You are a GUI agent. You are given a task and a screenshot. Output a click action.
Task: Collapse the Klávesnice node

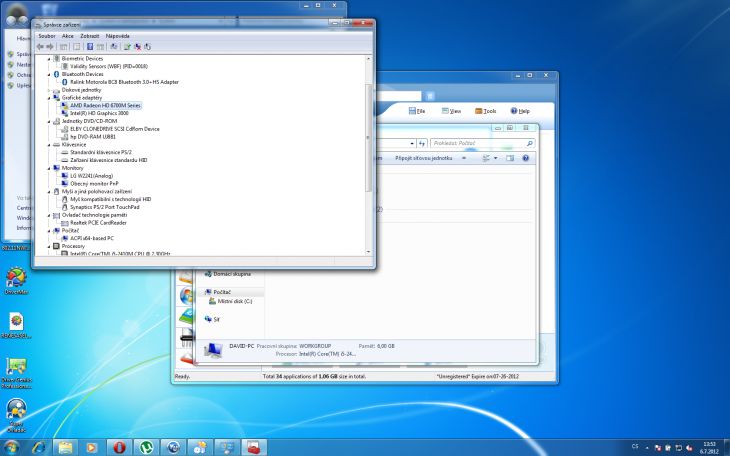point(49,145)
